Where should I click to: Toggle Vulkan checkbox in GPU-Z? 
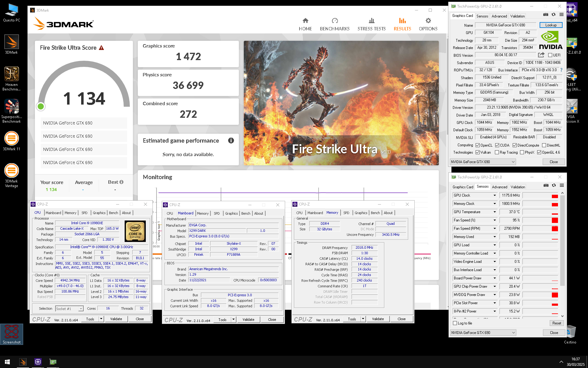(477, 152)
